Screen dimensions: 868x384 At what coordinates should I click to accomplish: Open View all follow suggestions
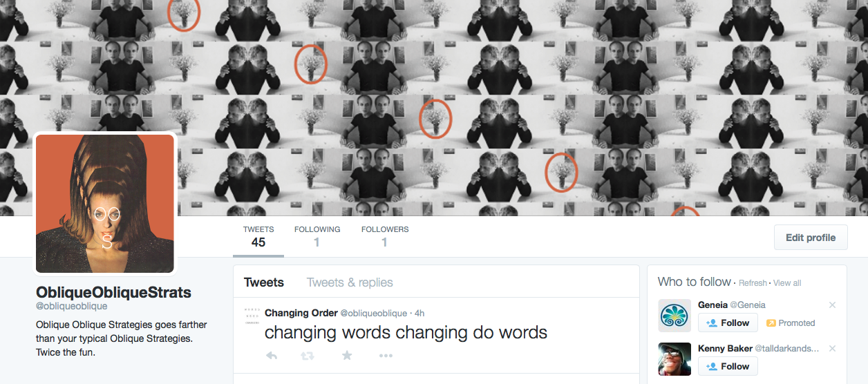[x=787, y=283]
